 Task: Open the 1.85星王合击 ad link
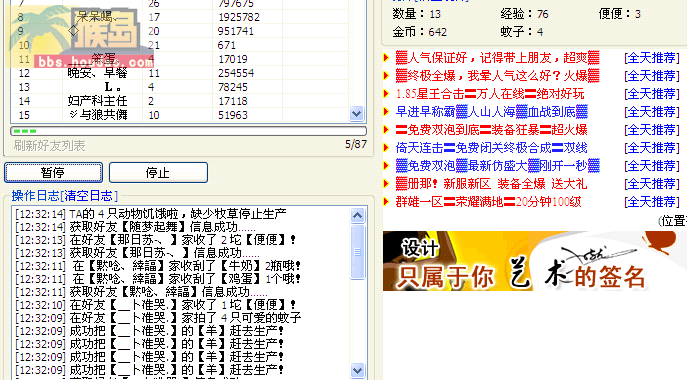490,94
